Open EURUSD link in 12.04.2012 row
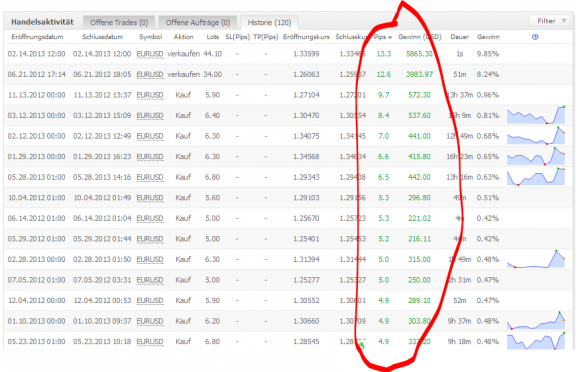The width and height of the screenshot is (580, 372). point(150,300)
